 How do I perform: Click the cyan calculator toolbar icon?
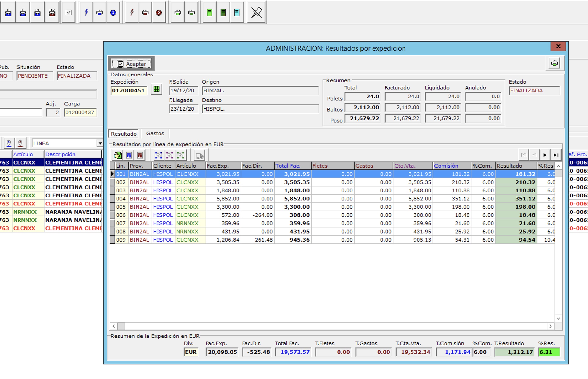237,12
